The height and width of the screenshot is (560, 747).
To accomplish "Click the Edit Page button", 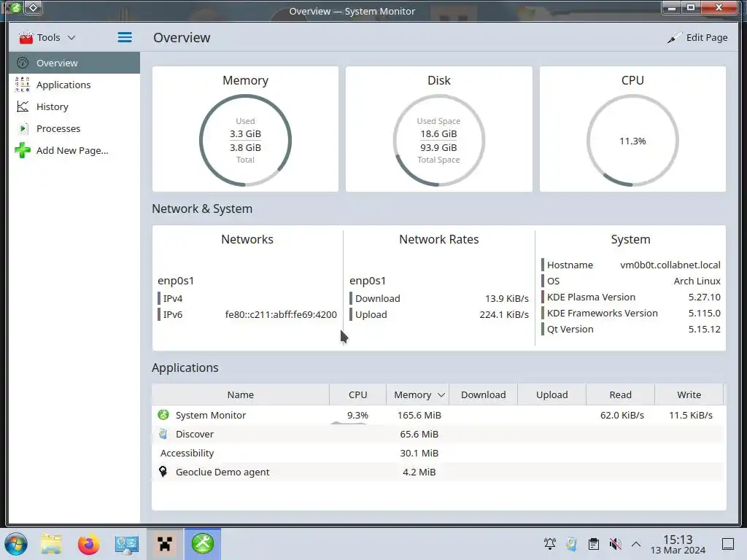I will click(697, 37).
